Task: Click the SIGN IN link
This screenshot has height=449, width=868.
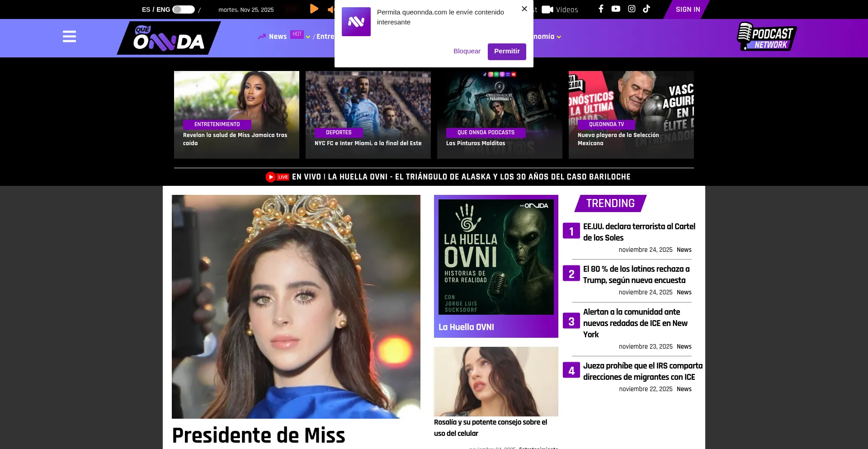Action: (x=688, y=9)
